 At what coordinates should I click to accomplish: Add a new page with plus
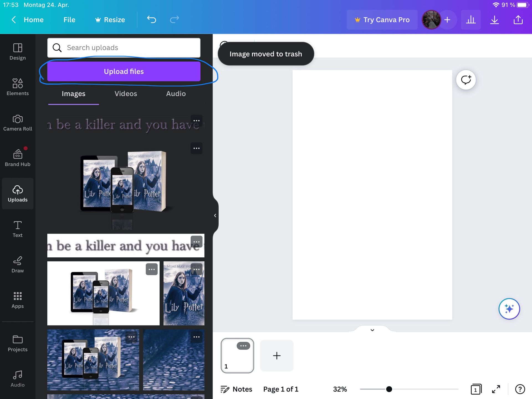tap(277, 355)
